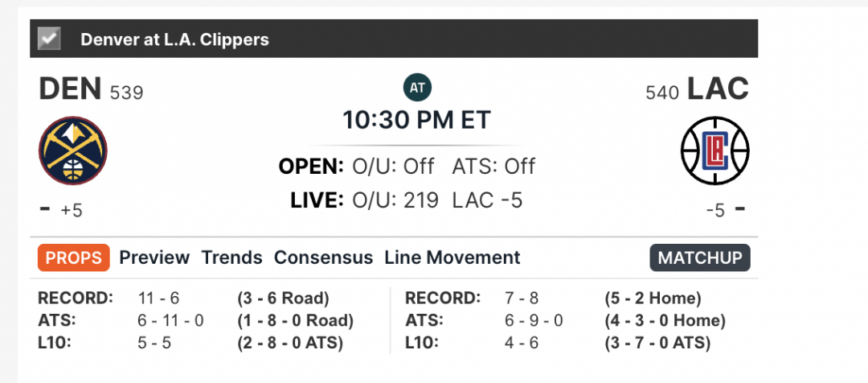Click the DEN team abbreviation heading
868x383 pixels.
(70, 89)
